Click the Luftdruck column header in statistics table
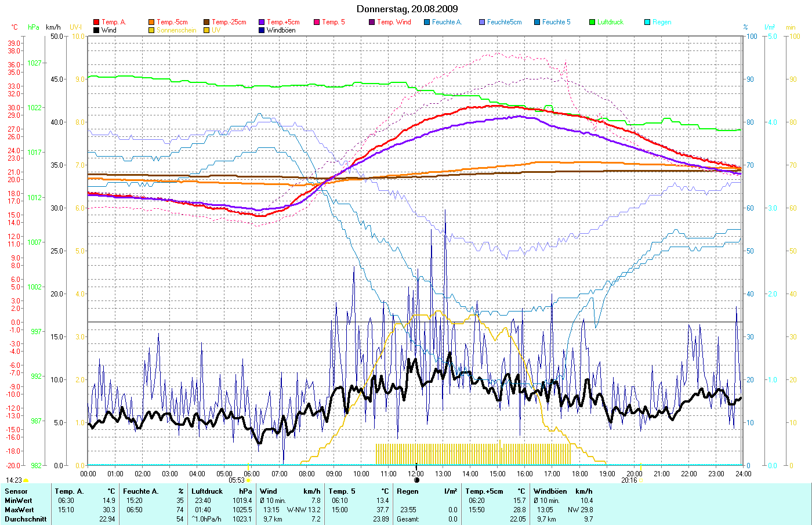This screenshot has width=812, height=525. [x=207, y=491]
